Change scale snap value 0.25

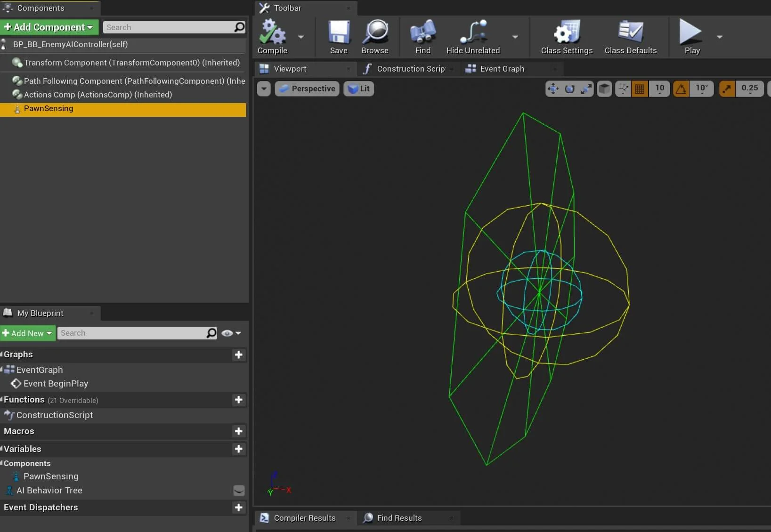point(749,89)
